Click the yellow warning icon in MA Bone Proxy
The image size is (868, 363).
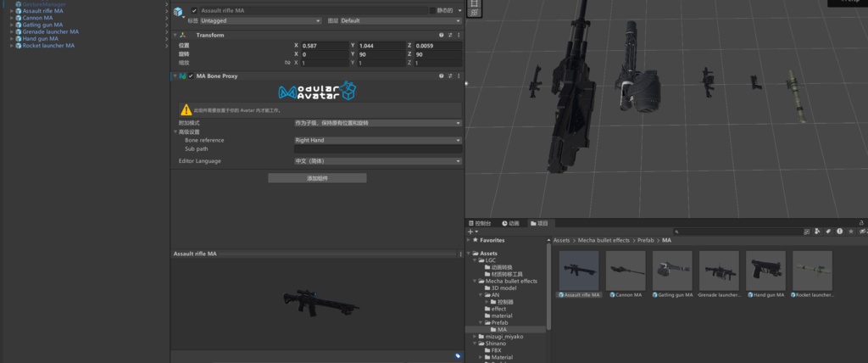click(186, 109)
